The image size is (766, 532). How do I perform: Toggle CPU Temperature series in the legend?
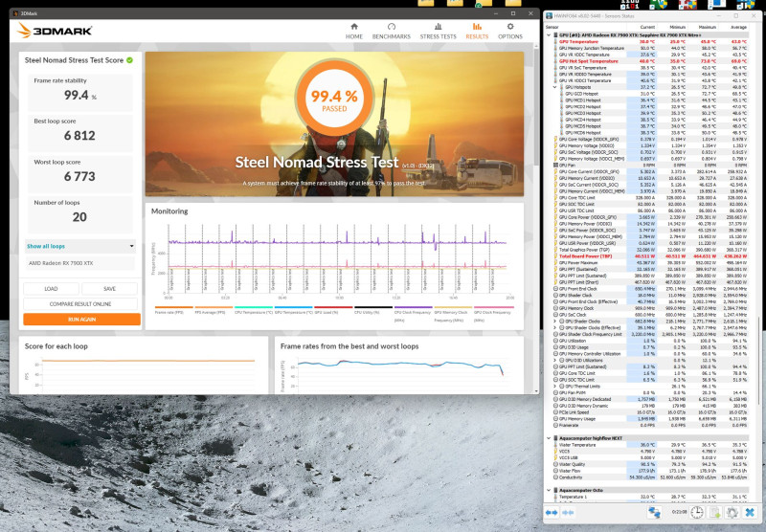click(253, 312)
